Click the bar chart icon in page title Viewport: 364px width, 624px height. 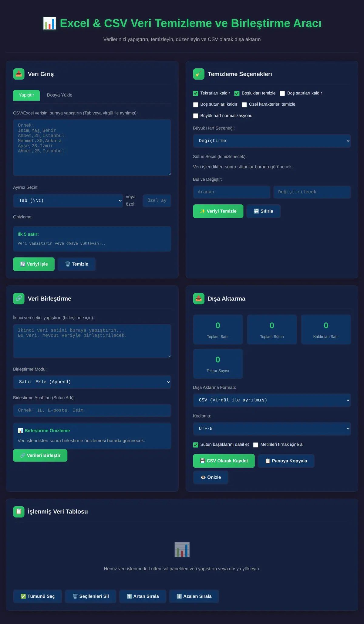(49, 23)
